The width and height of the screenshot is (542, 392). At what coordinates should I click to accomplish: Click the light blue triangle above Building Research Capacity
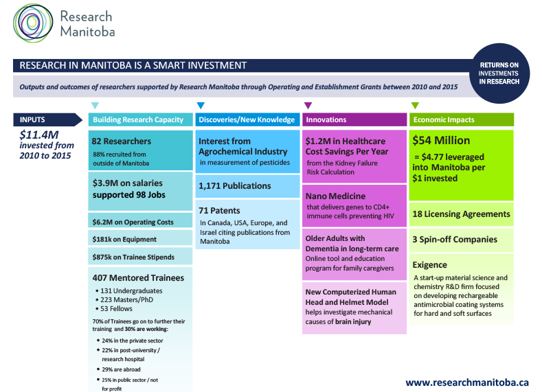pyautogui.click(x=95, y=105)
